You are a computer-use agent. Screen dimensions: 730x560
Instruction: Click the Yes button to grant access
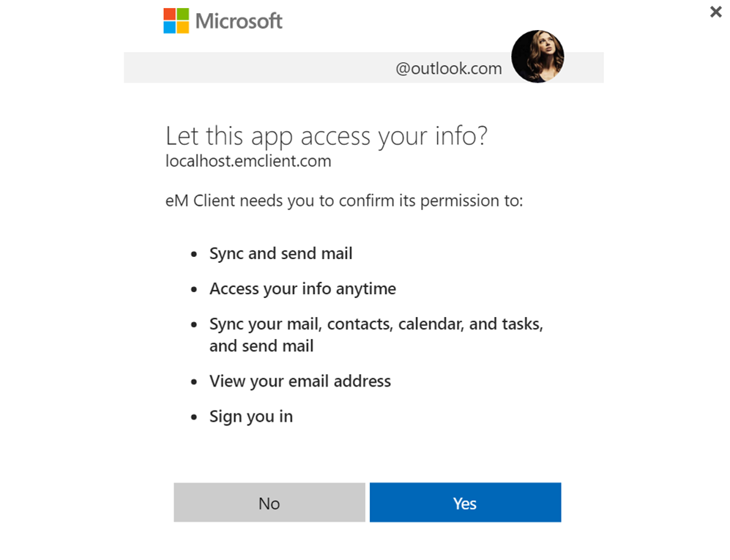[465, 502]
